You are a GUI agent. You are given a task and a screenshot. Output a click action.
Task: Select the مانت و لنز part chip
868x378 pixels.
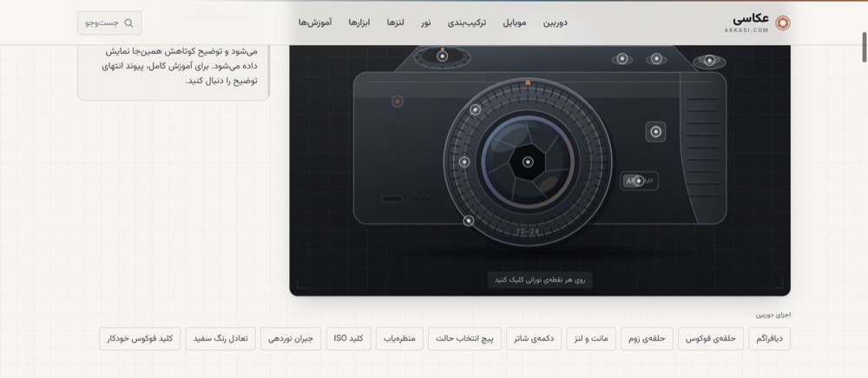click(591, 339)
